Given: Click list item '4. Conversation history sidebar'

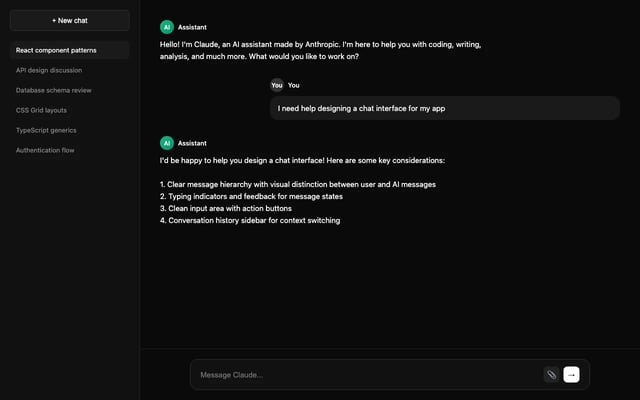Looking at the screenshot, I should [250, 220].
